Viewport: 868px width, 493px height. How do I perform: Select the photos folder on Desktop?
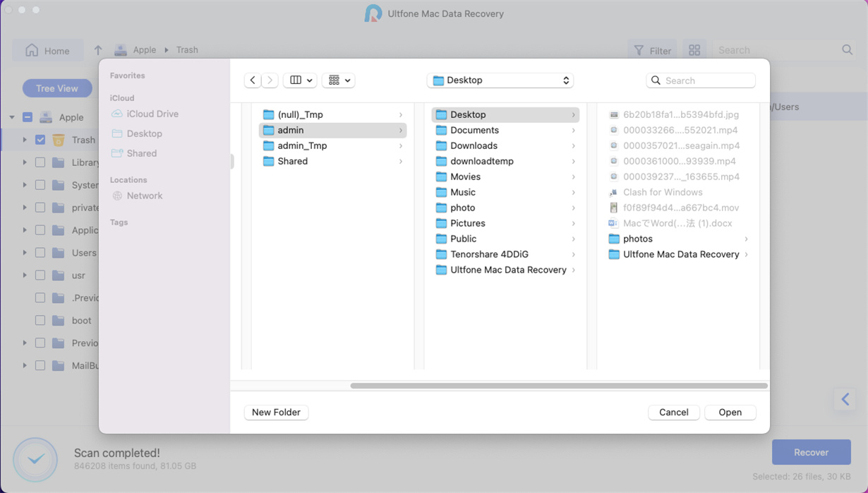[678, 239]
